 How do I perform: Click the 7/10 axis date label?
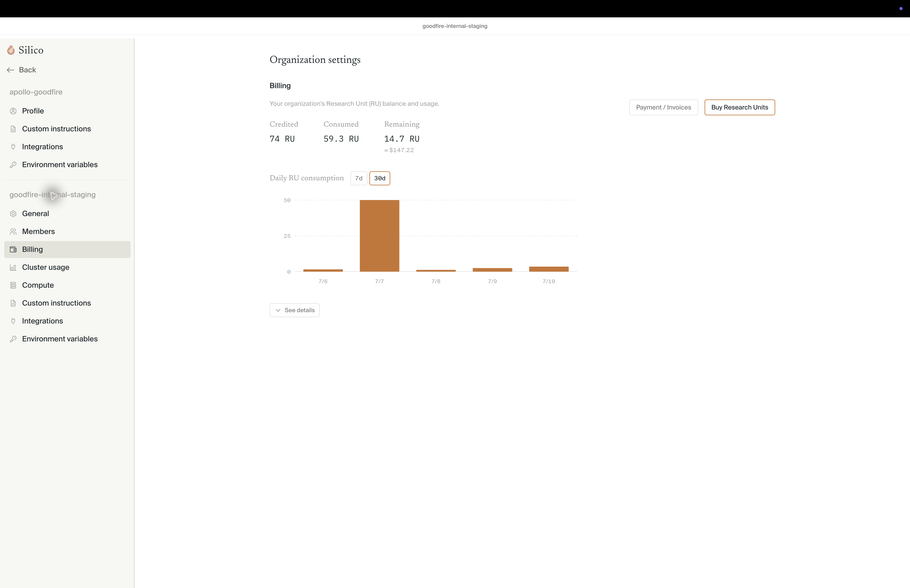coord(549,282)
